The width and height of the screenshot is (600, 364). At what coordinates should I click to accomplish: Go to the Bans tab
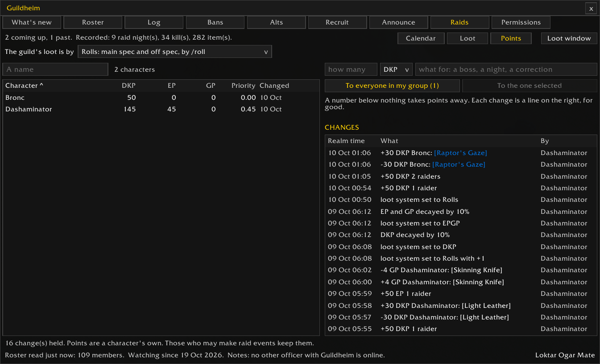coord(215,22)
